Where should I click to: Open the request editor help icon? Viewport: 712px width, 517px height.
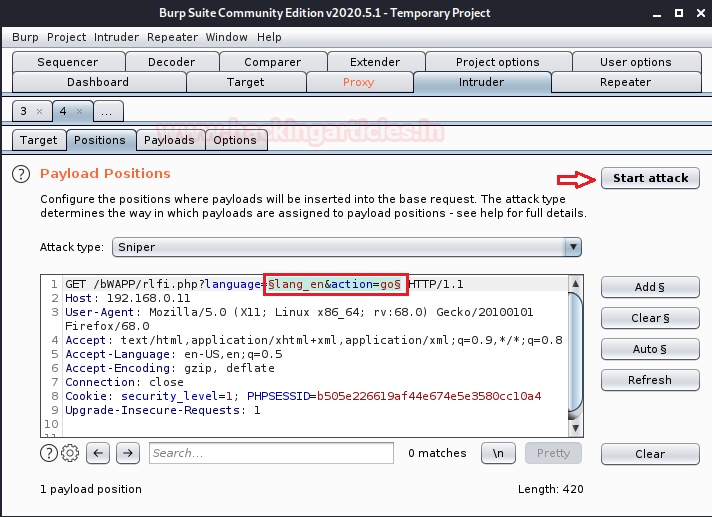[x=49, y=453]
